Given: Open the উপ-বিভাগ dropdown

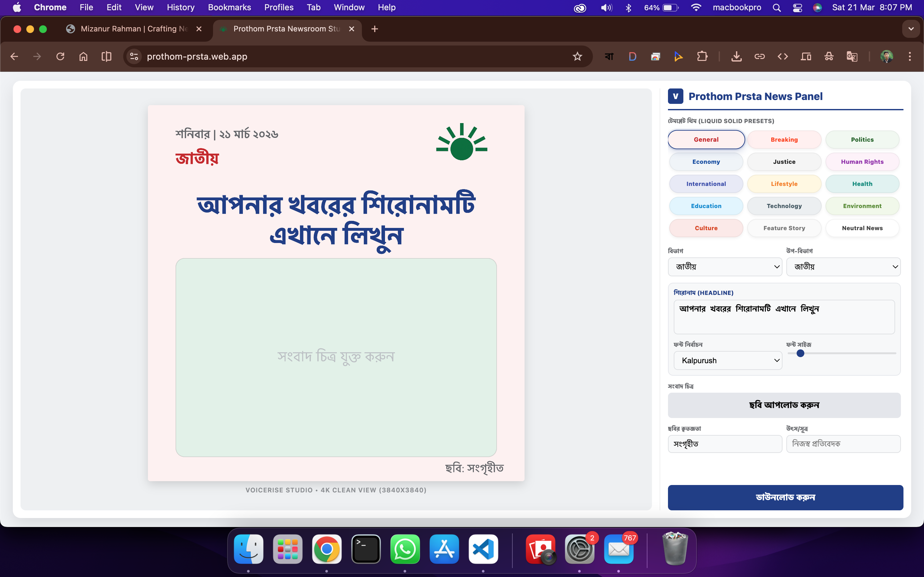Looking at the screenshot, I should click(x=843, y=267).
